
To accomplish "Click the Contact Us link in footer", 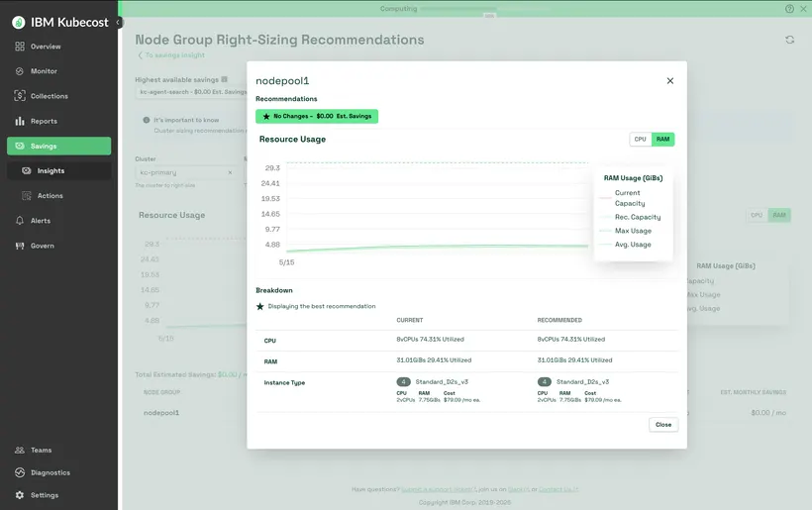I will (558, 489).
